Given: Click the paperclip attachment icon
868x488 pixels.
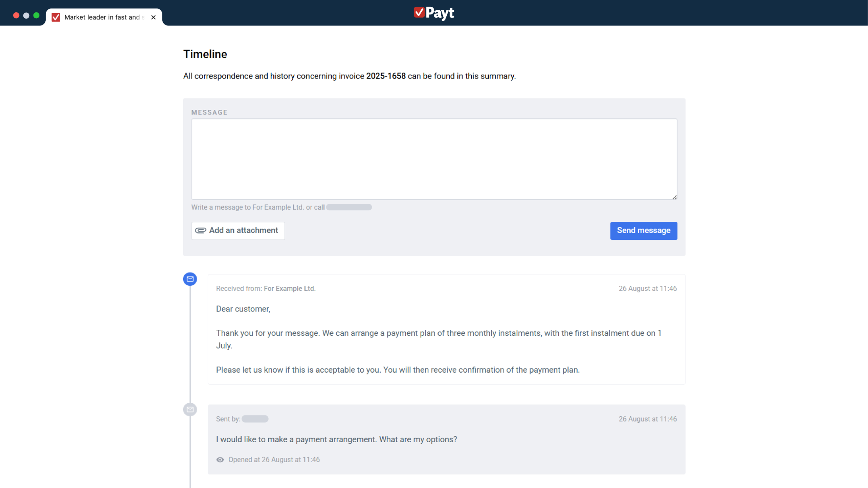Looking at the screenshot, I should click(200, 230).
